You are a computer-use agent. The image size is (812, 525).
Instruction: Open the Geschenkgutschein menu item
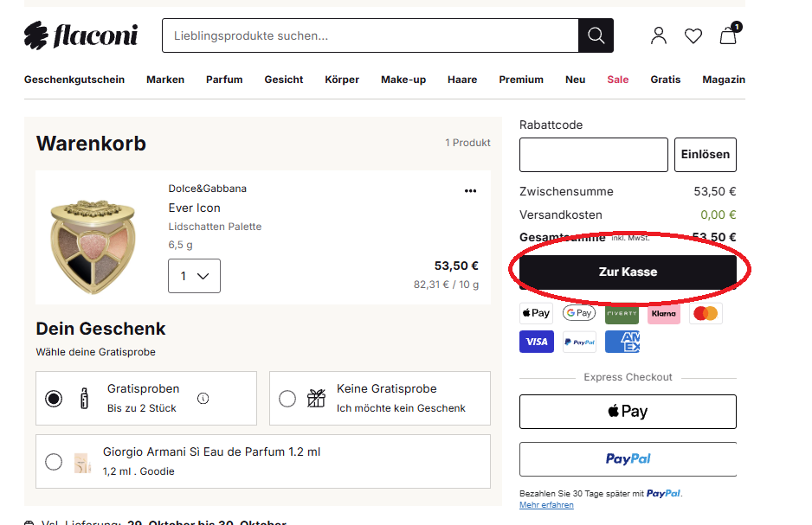coord(74,80)
